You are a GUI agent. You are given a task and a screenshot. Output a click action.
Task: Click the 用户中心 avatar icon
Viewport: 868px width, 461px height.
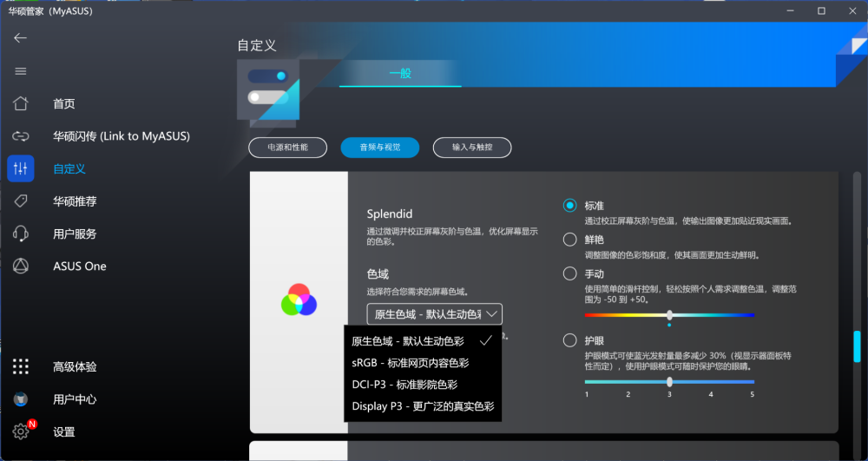pyautogui.click(x=21, y=399)
